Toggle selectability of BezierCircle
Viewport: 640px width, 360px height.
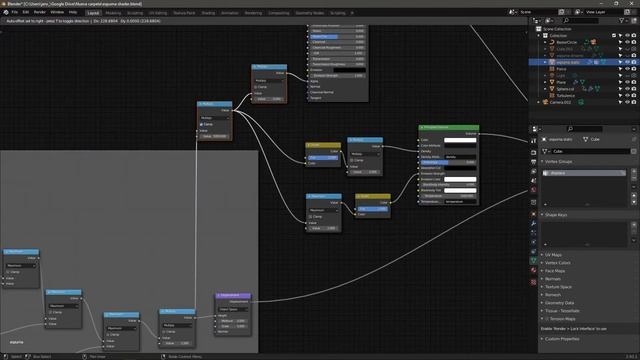[x=620, y=42]
